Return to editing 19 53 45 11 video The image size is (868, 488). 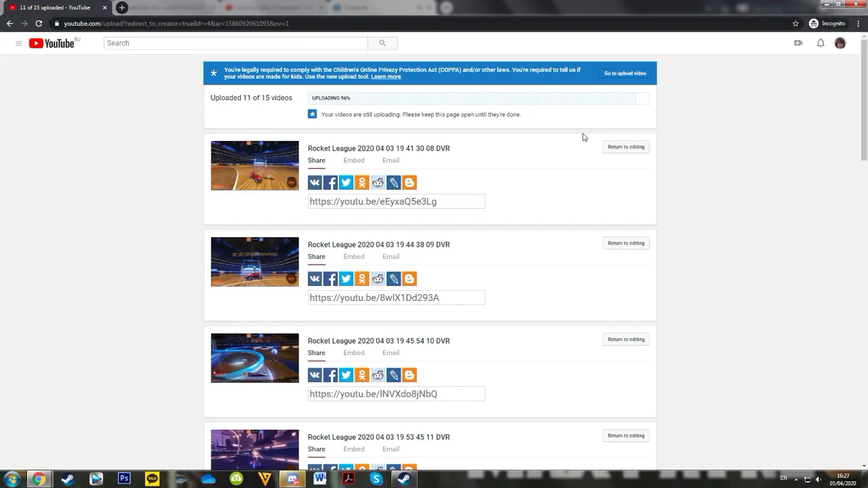626,436
